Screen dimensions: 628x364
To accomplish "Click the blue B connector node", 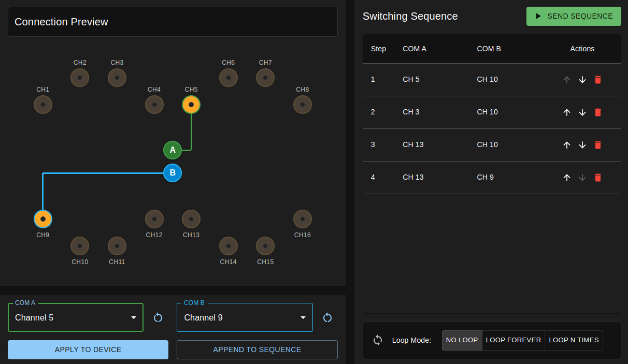I will point(173,173).
